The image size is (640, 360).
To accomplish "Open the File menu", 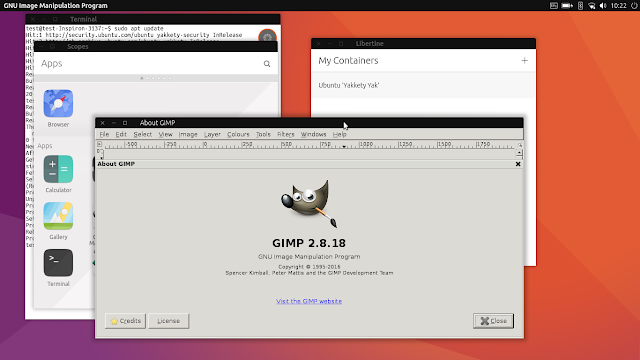I will click(x=104, y=134).
